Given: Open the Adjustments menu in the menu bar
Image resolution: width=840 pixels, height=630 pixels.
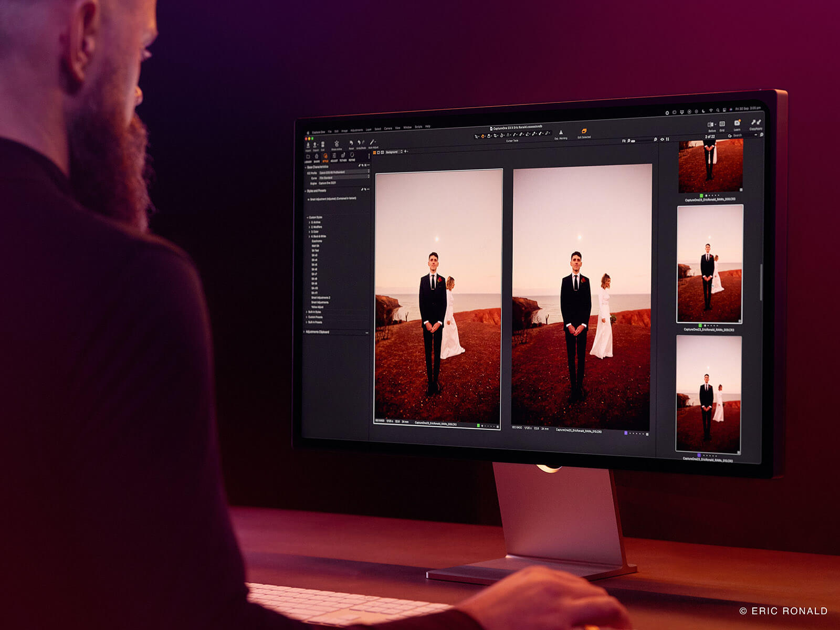Looking at the screenshot, I should tap(356, 130).
